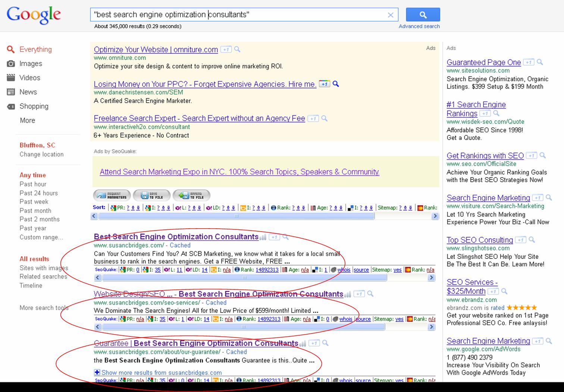Screen dimensions: 564x392
Task: Click Change location under Bluffton, SC
Action: 41,154
